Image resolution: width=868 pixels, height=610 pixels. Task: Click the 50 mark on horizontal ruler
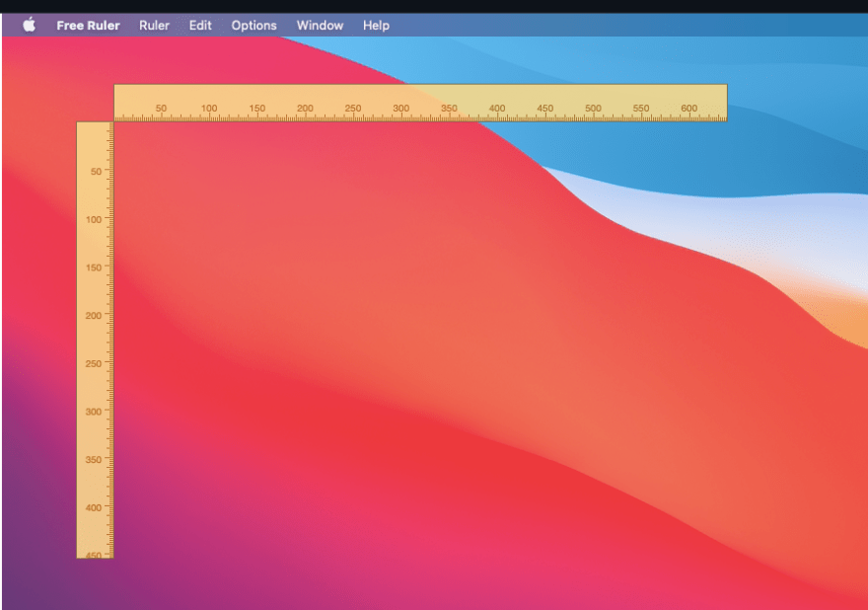pos(161,108)
